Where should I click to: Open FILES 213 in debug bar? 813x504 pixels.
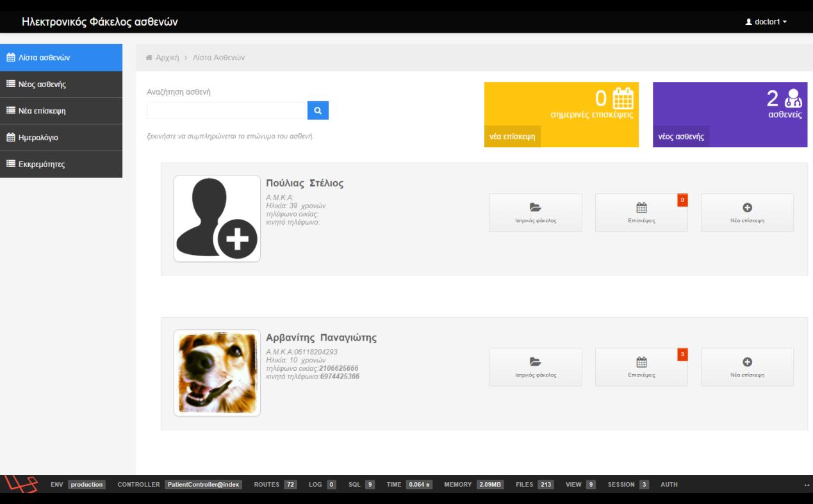click(x=535, y=485)
